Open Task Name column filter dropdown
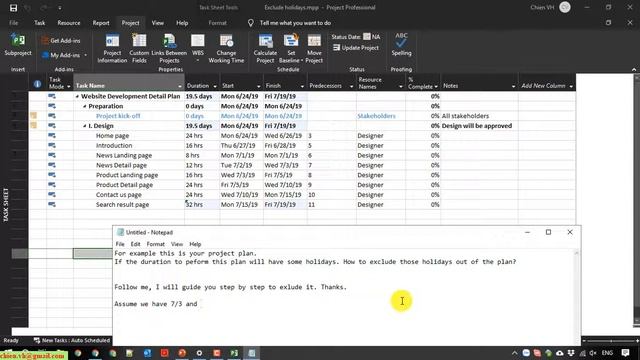Image resolution: width=640 pixels, height=360 pixels. (180, 86)
